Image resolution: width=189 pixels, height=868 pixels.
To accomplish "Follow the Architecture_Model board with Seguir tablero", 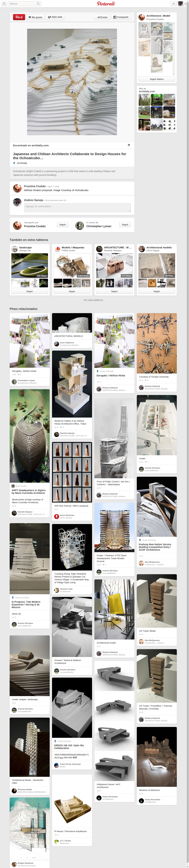I will 157,79.
